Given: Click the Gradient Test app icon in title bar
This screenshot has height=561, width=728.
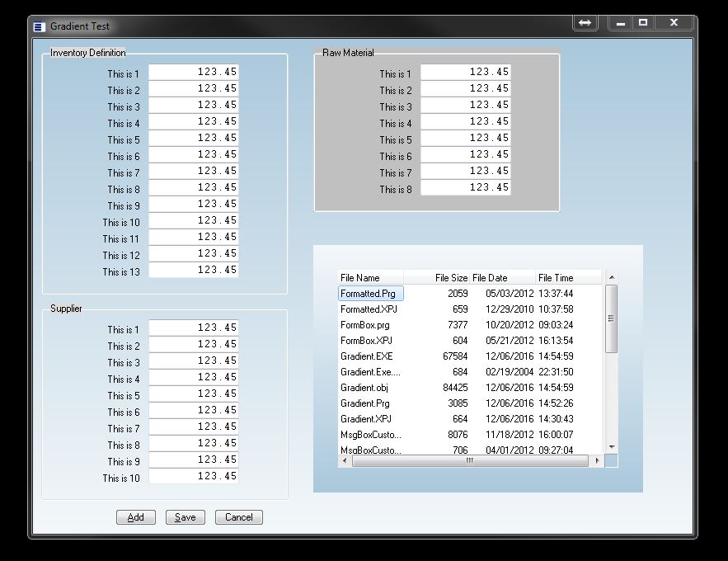Looking at the screenshot, I should point(39,26).
